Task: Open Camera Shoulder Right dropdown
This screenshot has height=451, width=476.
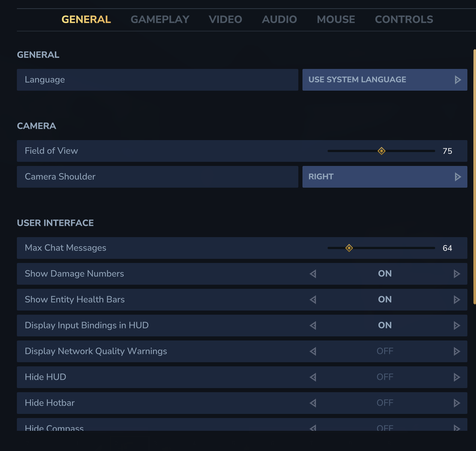Action: click(x=385, y=177)
